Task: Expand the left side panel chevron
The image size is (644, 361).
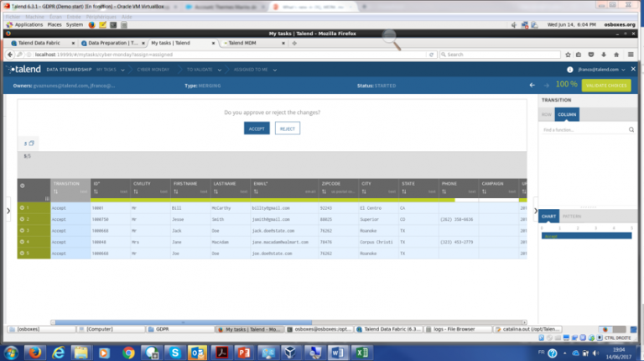Action: tap(8, 211)
